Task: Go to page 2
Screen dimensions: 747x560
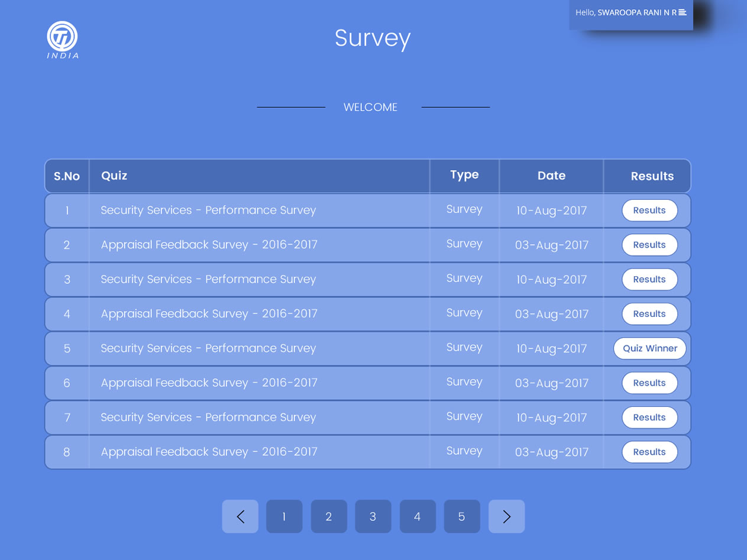Action: (329, 516)
